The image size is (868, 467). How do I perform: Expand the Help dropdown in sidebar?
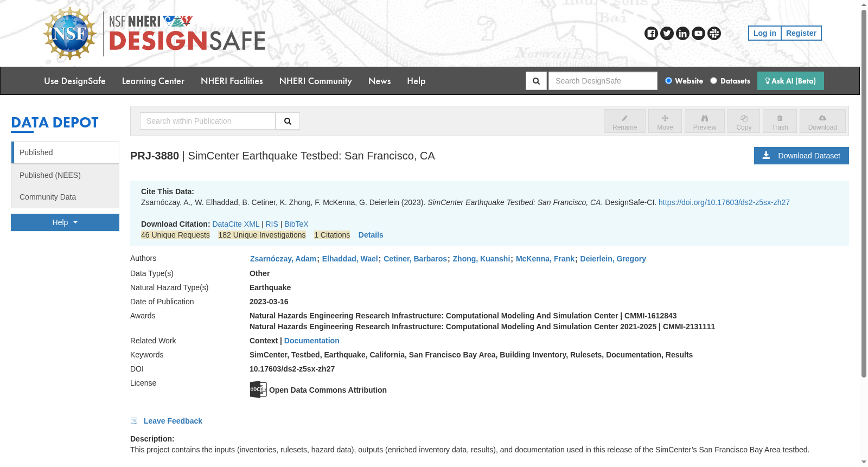[x=65, y=222]
